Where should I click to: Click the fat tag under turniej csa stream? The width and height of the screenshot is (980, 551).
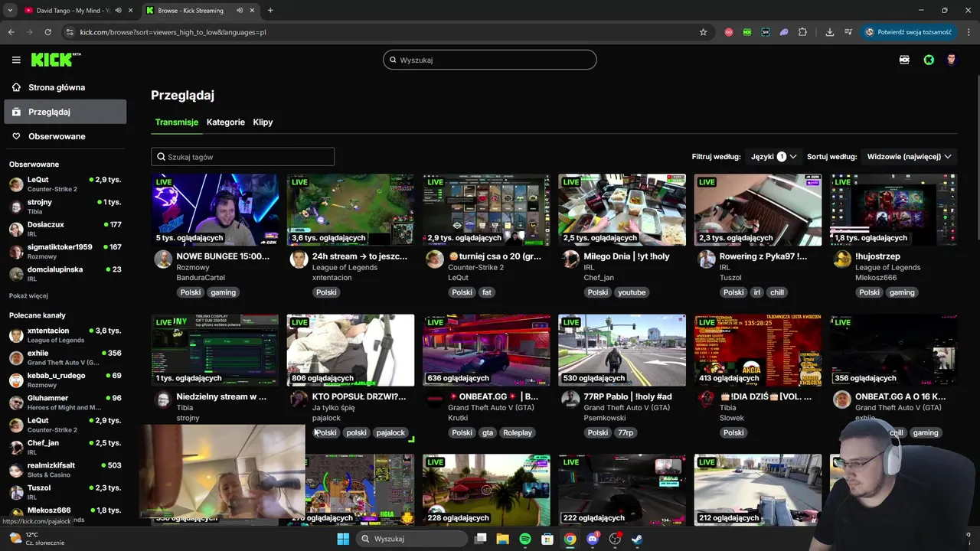tap(487, 292)
